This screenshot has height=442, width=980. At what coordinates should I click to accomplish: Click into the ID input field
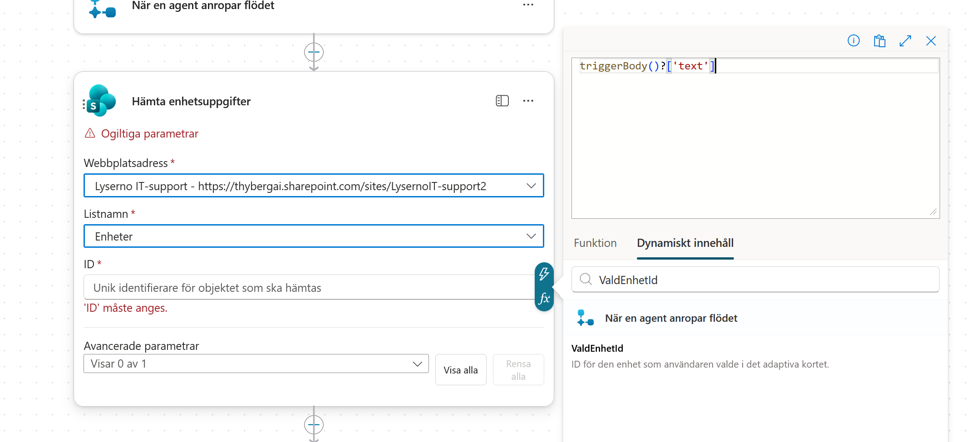[x=310, y=287]
